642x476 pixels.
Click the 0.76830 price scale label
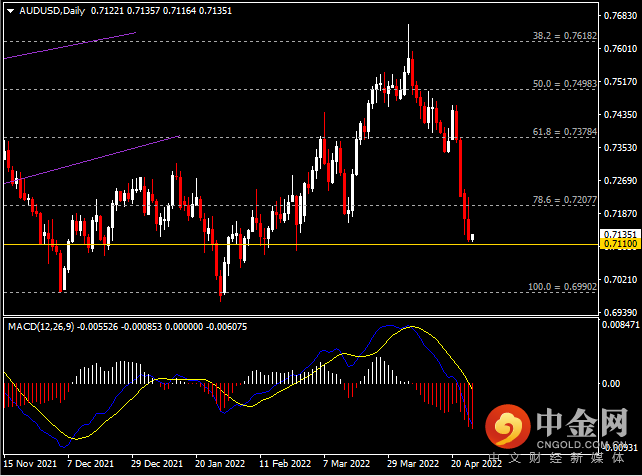click(x=621, y=16)
